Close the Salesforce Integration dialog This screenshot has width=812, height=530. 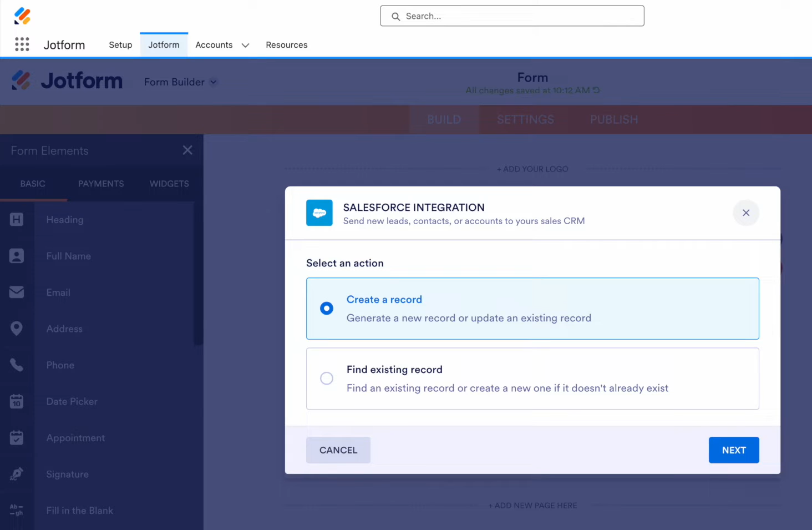click(746, 213)
